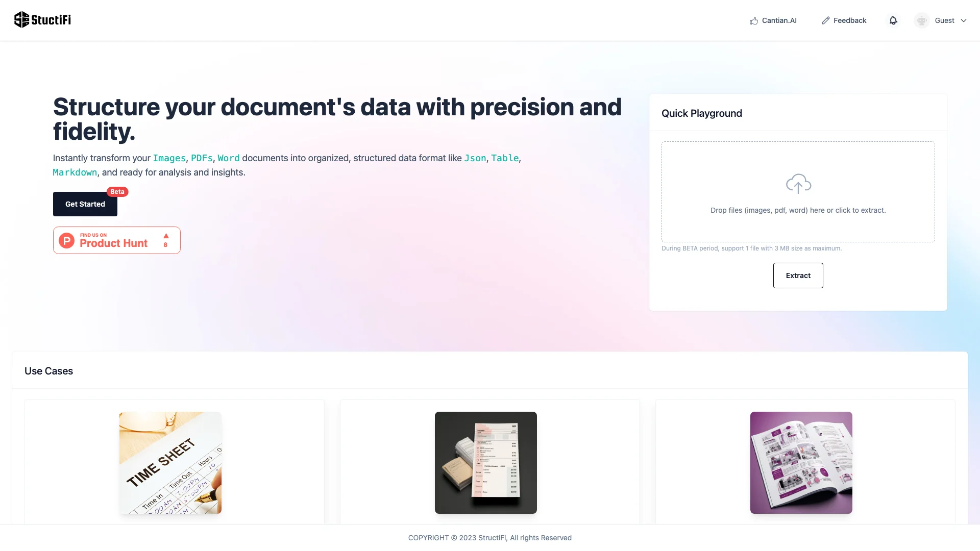This screenshot has height=551, width=980.
Task: Click the Product Hunt logo icon
Action: 66,240
